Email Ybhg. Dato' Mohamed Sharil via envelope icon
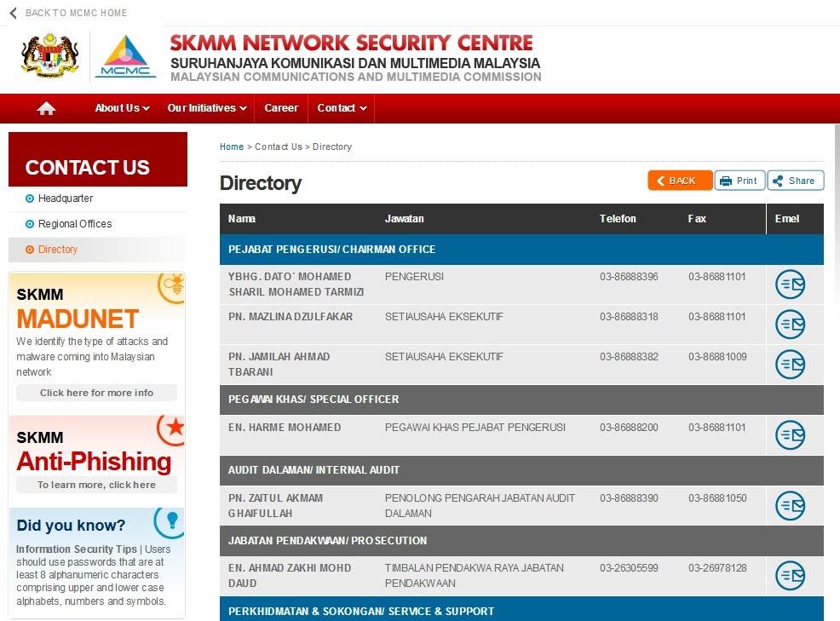The width and height of the screenshot is (840, 621). (791, 285)
